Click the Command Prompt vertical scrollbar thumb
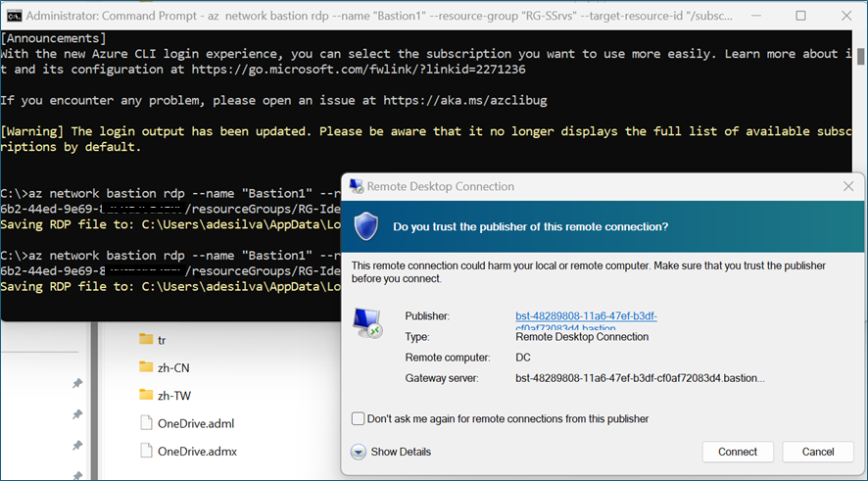The image size is (868, 481). pos(860,57)
